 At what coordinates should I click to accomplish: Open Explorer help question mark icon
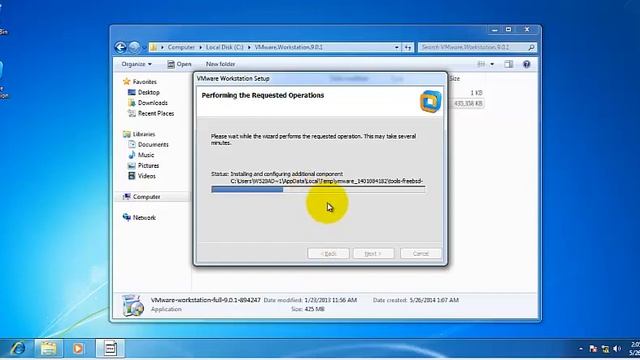(x=527, y=64)
